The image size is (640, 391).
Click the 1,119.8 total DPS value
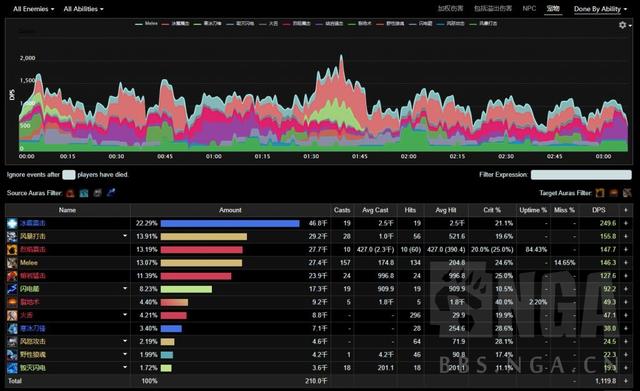point(605,381)
